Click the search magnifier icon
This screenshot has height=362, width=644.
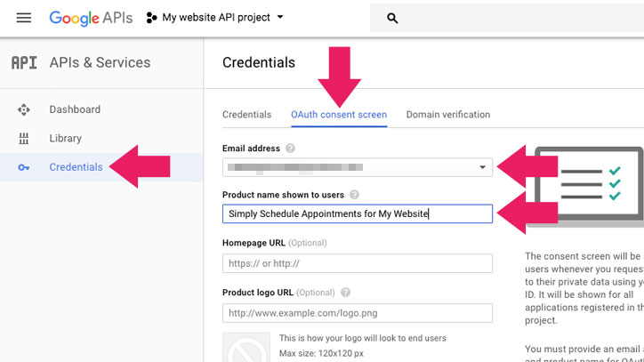coord(392,18)
